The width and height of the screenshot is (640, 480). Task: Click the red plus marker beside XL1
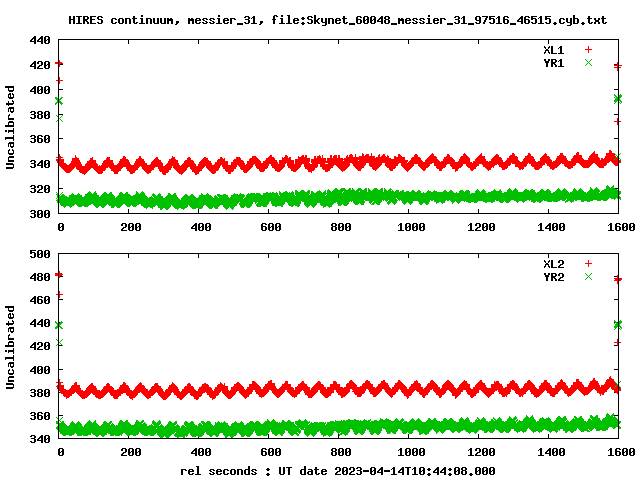pos(588,49)
